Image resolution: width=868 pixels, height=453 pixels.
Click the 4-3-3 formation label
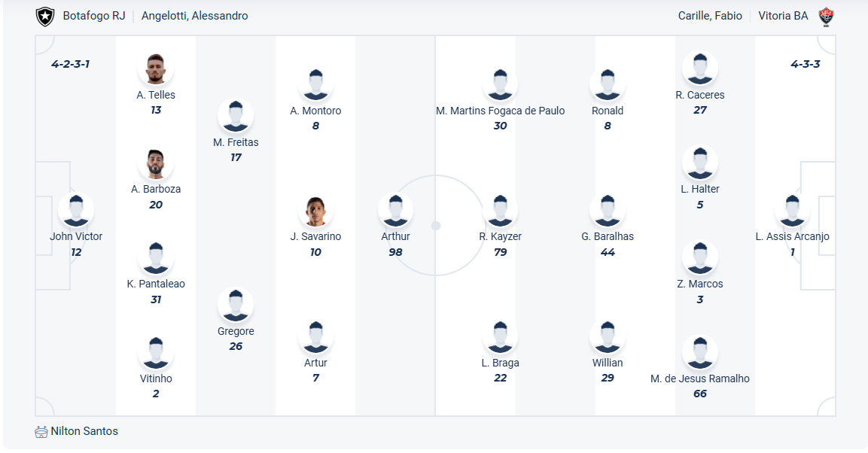805,64
